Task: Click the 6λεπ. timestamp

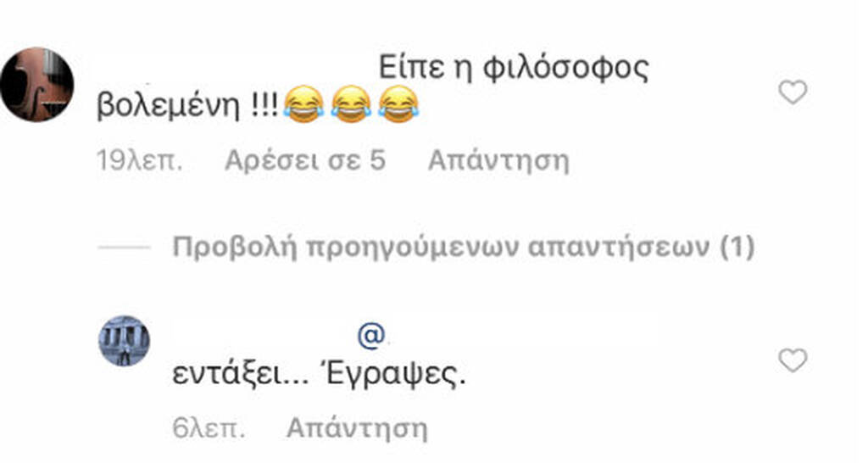Action: click(x=209, y=427)
